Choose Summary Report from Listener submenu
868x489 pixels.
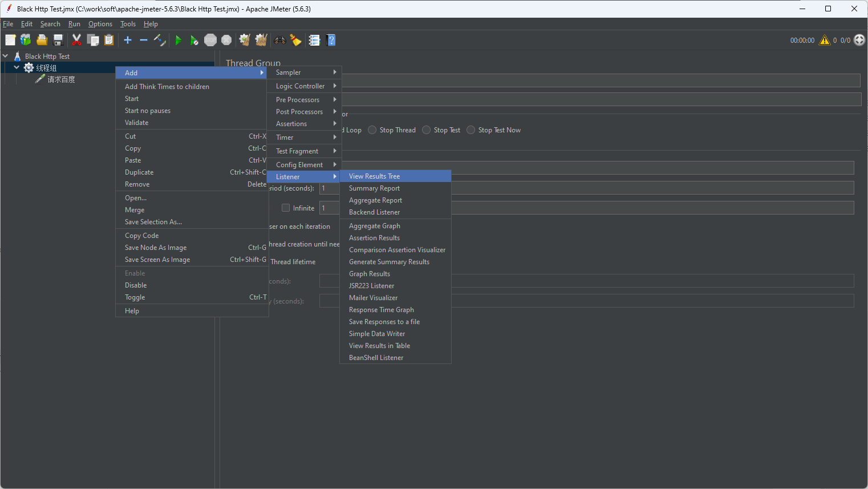(x=395, y=188)
